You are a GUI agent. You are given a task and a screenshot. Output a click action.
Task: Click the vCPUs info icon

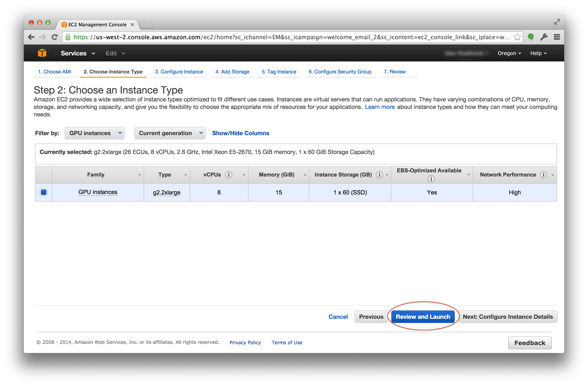click(x=229, y=175)
